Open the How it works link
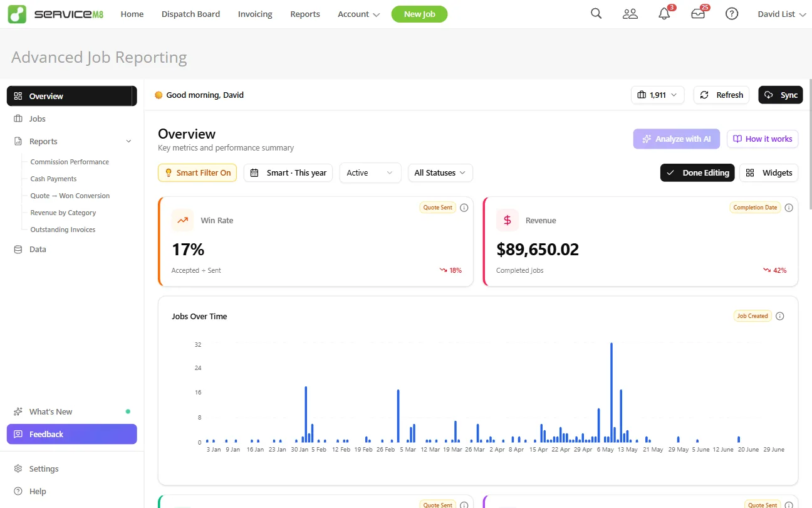The image size is (812, 508). click(763, 139)
